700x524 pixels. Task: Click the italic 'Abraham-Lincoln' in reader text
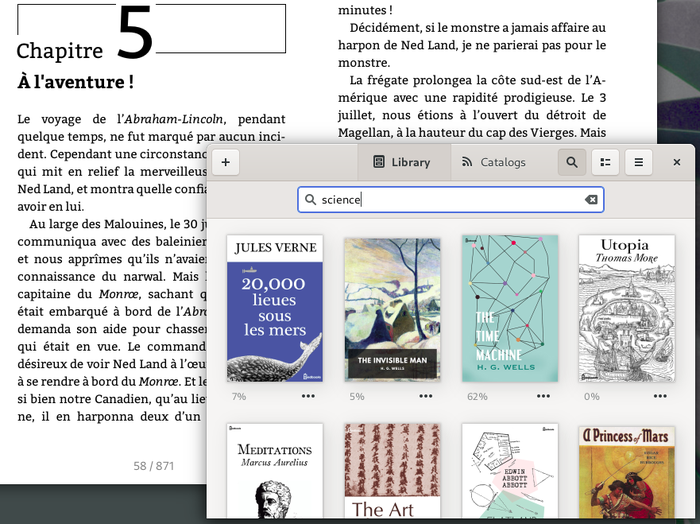pos(174,119)
